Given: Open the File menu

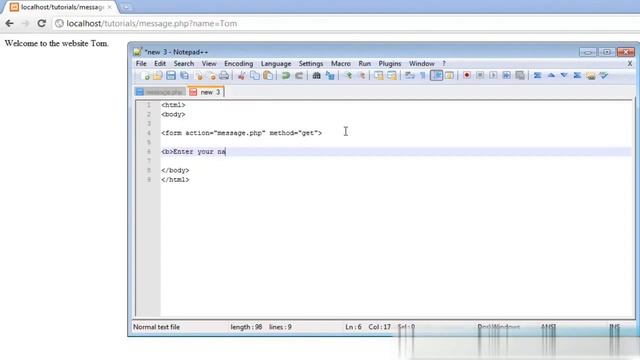Looking at the screenshot, I should click(x=141, y=64).
